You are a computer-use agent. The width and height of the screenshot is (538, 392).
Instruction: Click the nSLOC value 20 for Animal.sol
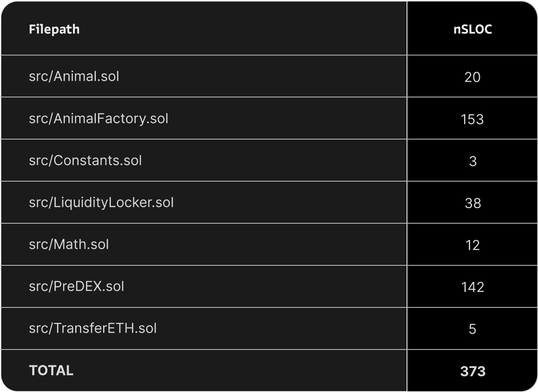[x=473, y=77]
